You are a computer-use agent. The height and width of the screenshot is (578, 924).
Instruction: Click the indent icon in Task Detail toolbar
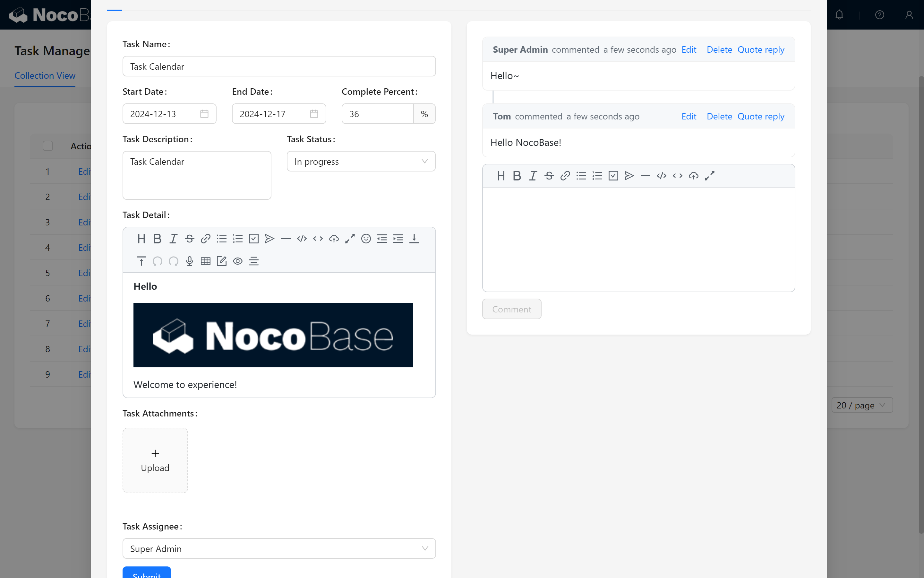click(398, 239)
